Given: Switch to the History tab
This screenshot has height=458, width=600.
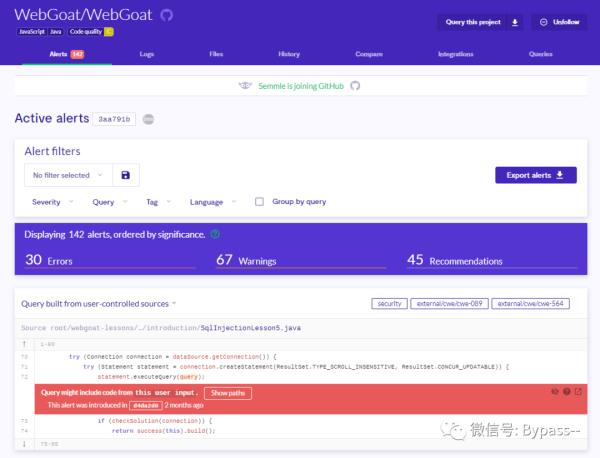Looking at the screenshot, I should tap(289, 54).
